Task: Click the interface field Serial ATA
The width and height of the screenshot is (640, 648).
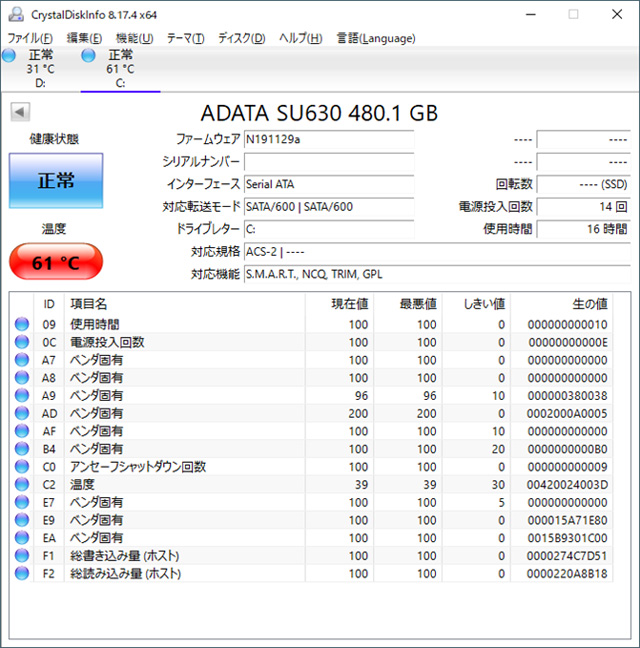Action: [329, 184]
